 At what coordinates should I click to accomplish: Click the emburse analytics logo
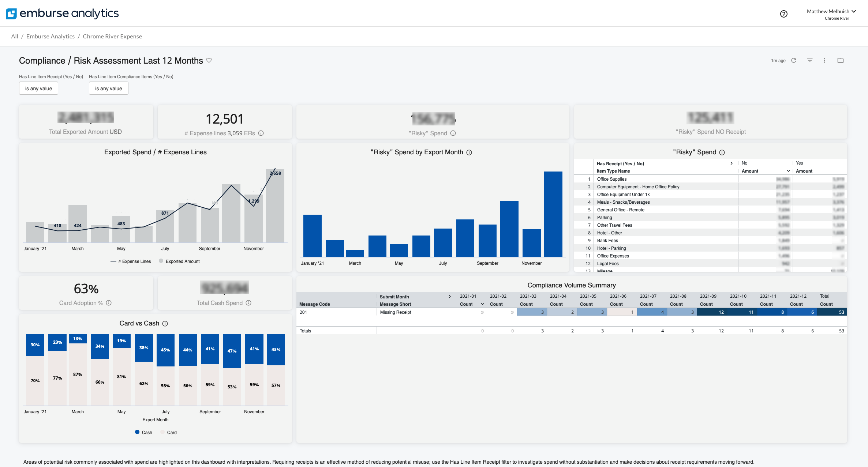[62, 14]
